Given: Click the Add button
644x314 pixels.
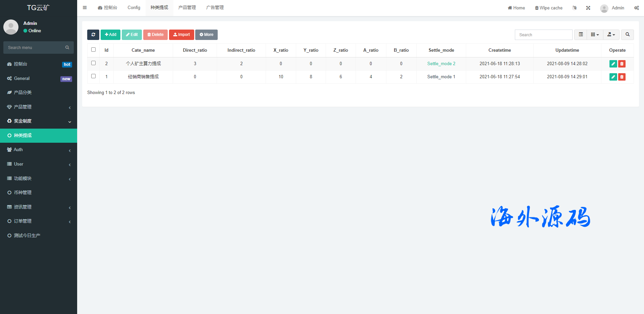Looking at the screenshot, I should coord(110,35).
